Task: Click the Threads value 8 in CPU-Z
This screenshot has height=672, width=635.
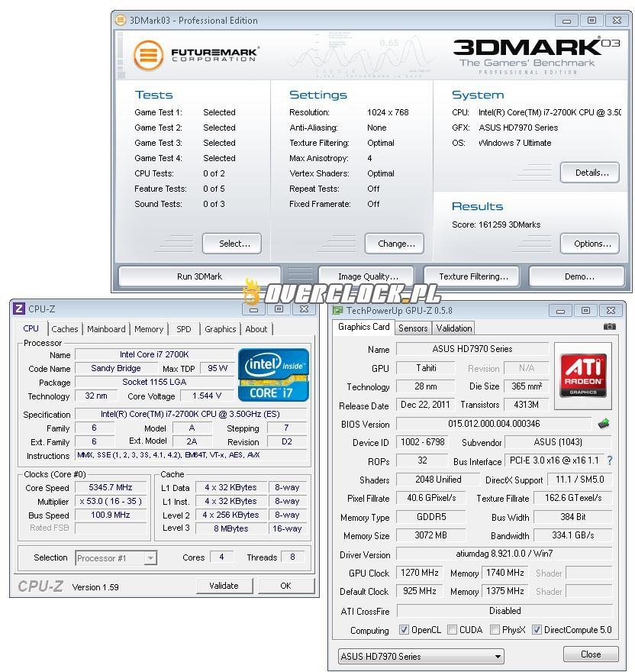Action: 292,557
